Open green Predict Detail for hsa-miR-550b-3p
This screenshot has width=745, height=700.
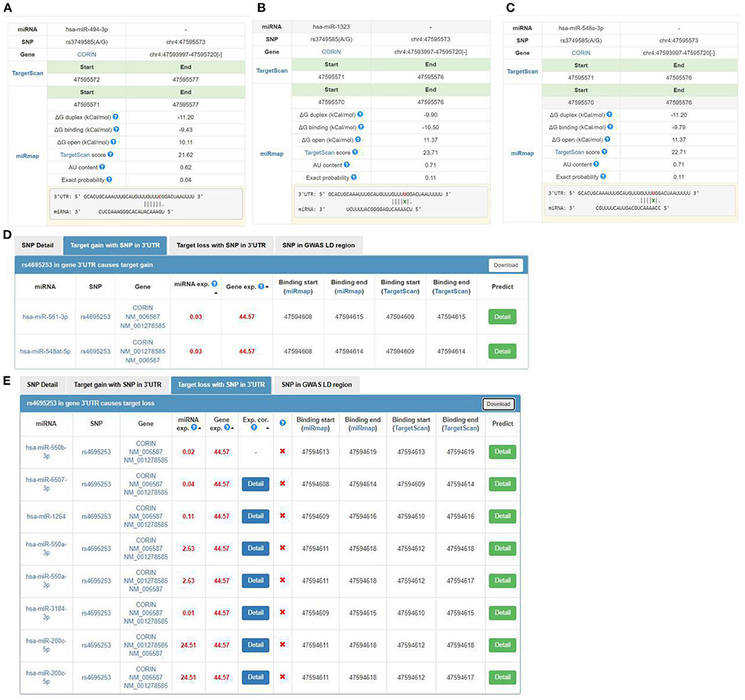coord(502,451)
